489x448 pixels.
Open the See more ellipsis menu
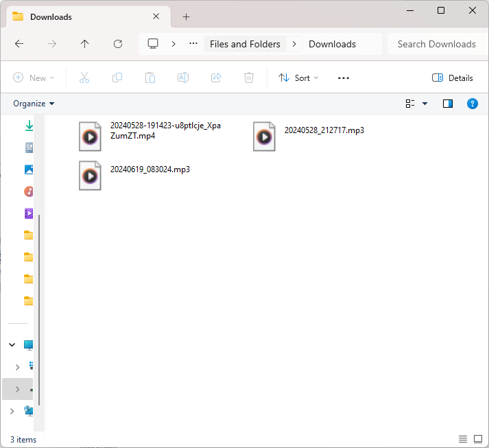pyautogui.click(x=344, y=78)
